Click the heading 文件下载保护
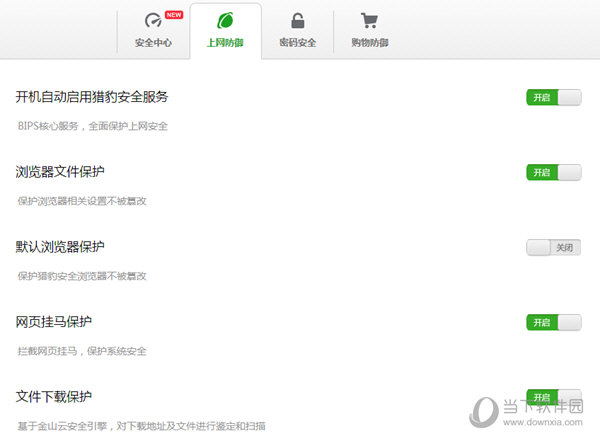600x443 pixels. pyautogui.click(x=54, y=397)
